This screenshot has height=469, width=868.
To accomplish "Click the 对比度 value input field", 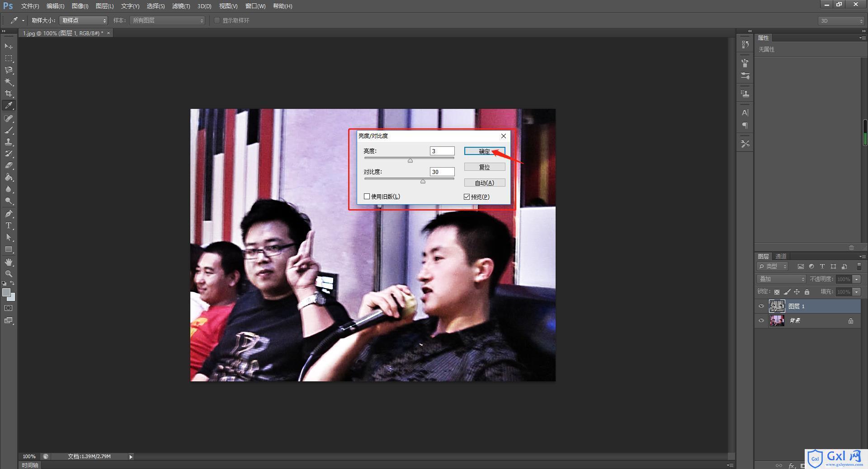I will pos(442,172).
